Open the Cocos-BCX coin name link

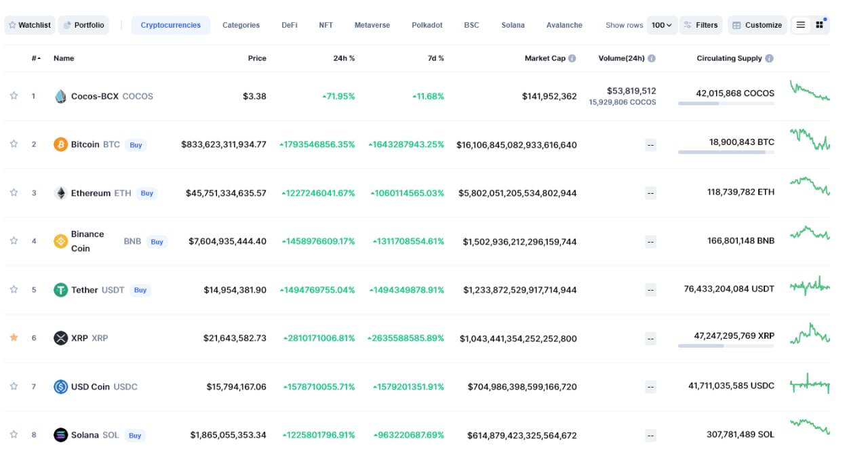coord(95,96)
